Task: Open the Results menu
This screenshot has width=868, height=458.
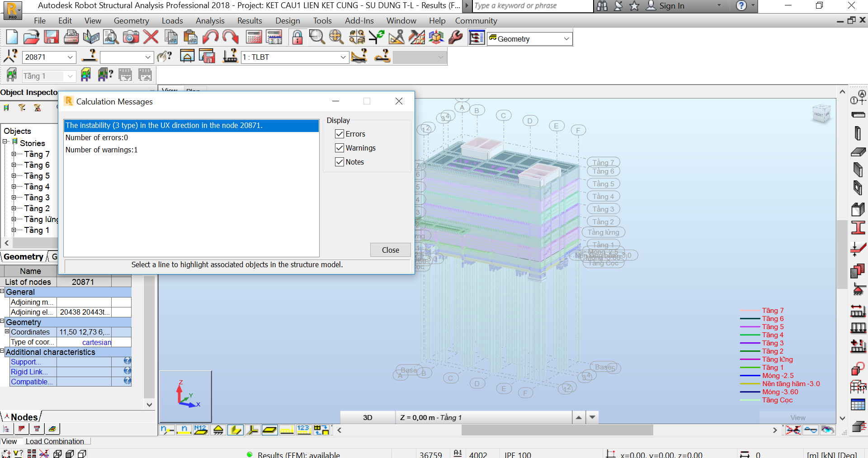Action: (x=250, y=21)
